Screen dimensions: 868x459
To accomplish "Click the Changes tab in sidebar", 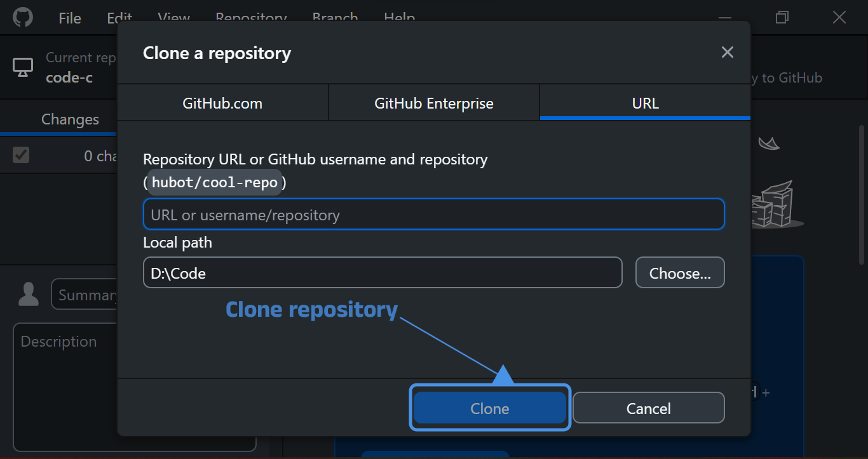I will coord(70,119).
